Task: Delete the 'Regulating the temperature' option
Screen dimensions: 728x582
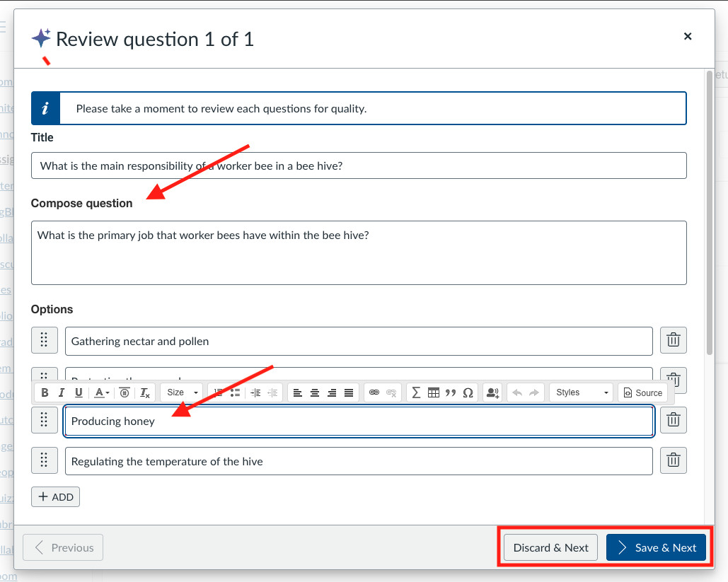Action: click(x=674, y=460)
